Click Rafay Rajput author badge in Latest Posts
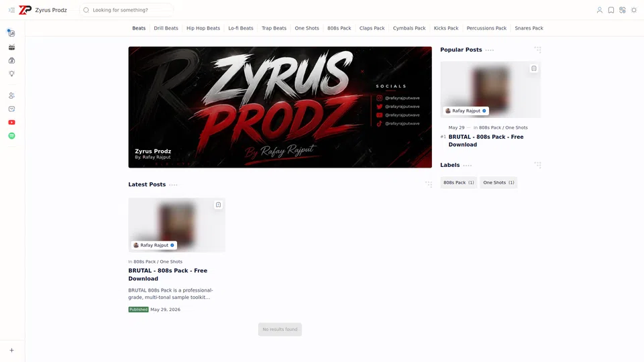 point(154,245)
